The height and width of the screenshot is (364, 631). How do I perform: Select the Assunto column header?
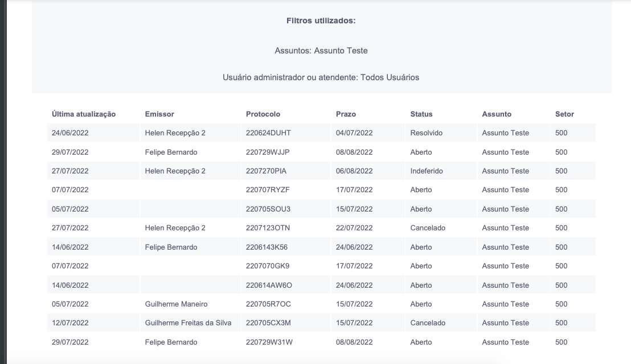pos(497,114)
